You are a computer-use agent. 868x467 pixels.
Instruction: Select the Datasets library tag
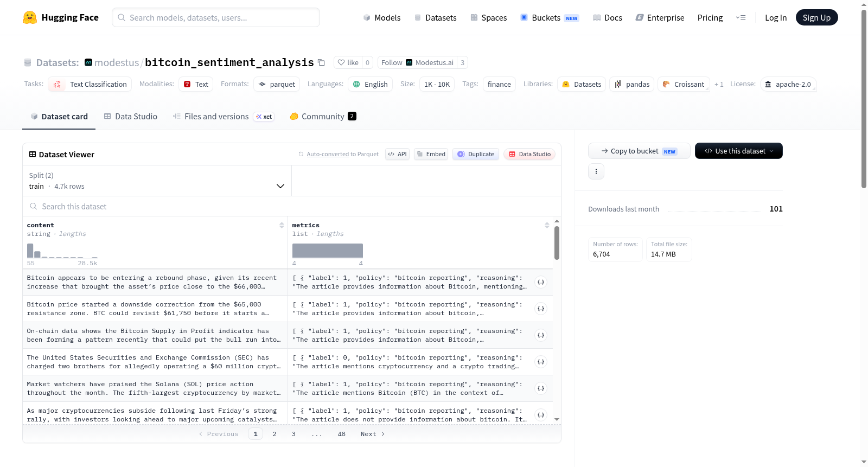point(582,84)
